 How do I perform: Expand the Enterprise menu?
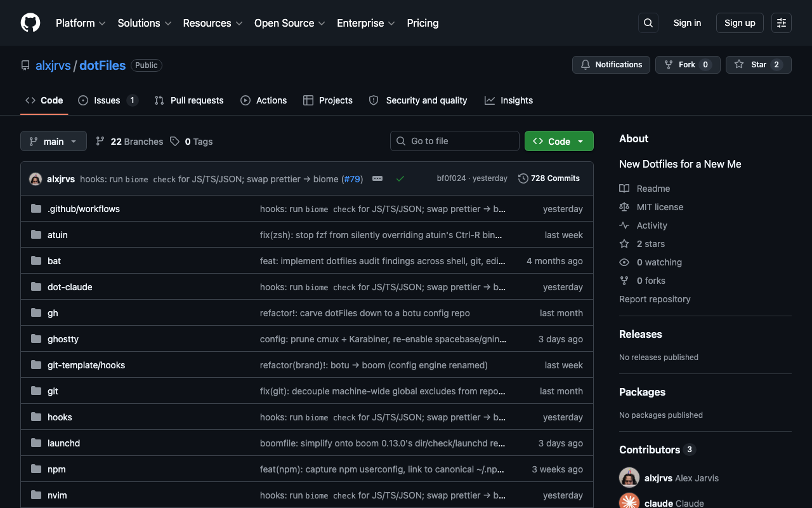[x=366, y=23]
